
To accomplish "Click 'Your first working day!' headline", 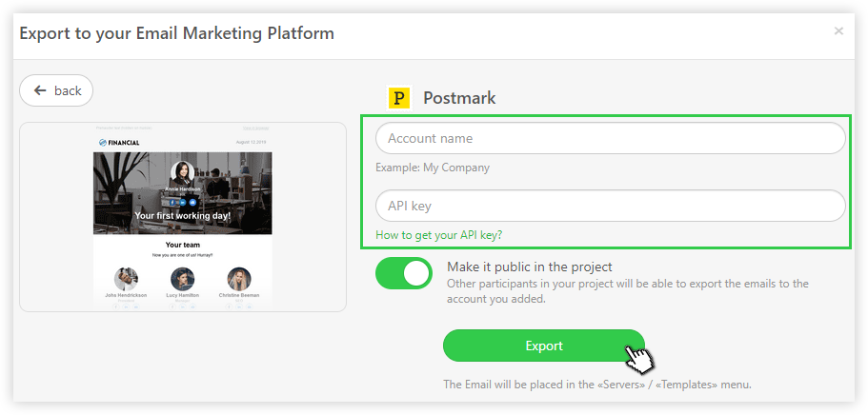I will (x=182, y=216).
